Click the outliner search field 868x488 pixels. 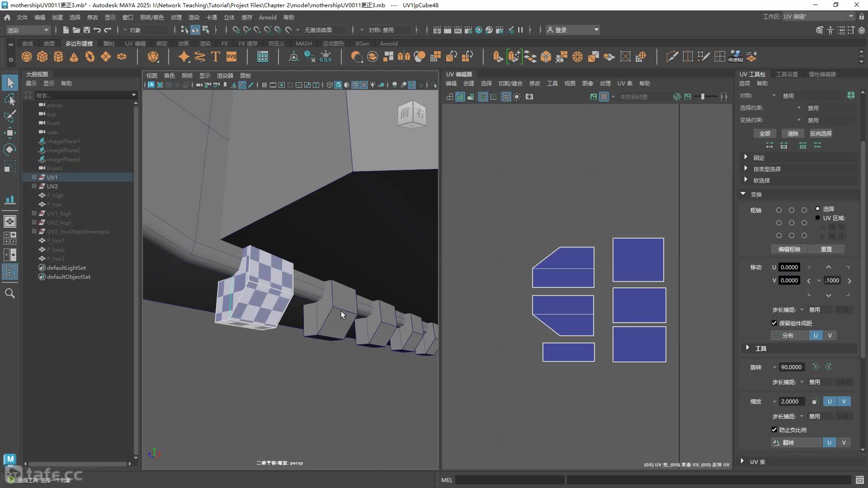(x=83, y=95)
